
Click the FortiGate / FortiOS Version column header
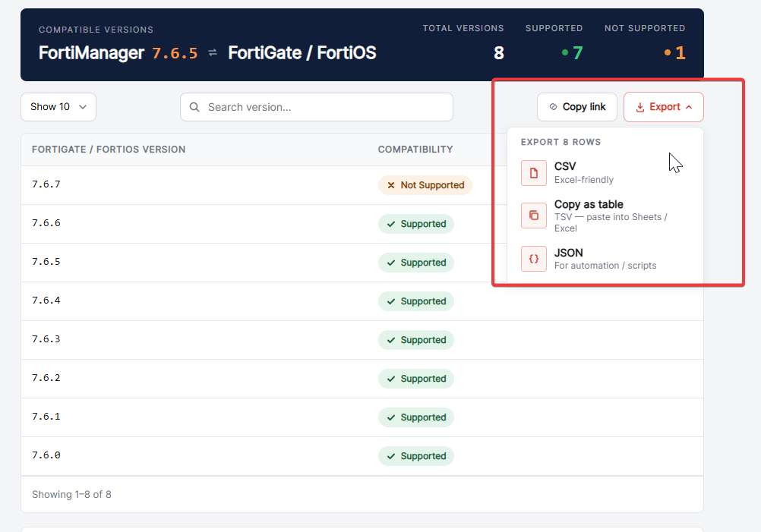click(x=109, y=150)
